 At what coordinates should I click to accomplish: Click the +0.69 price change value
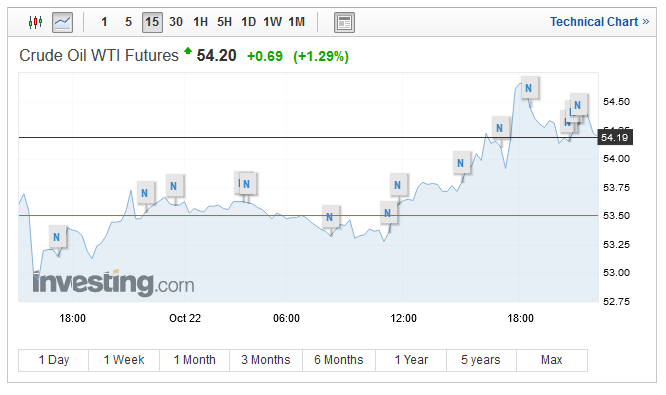point(265,56)
